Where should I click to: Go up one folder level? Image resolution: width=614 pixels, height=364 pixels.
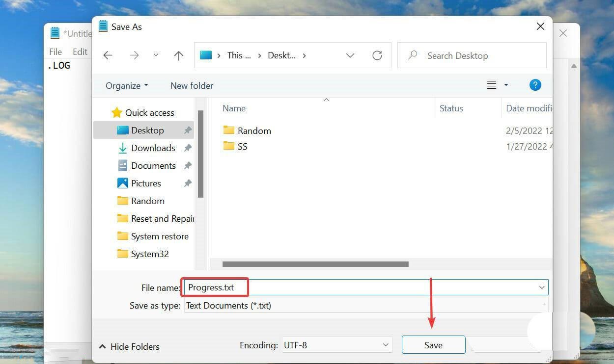tap(178, 55)
